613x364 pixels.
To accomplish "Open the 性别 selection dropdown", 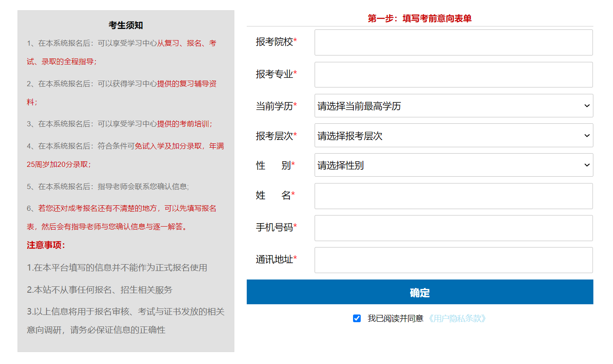I will (x=453, y=165).
